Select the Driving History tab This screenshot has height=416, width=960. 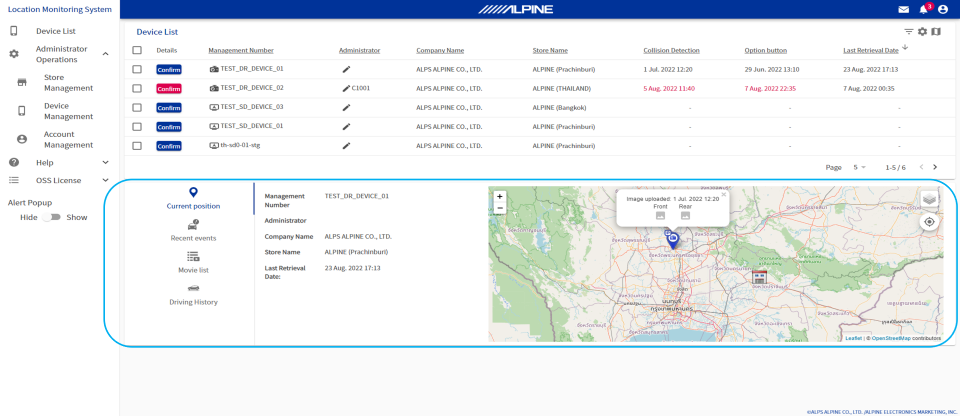[193, 295]
